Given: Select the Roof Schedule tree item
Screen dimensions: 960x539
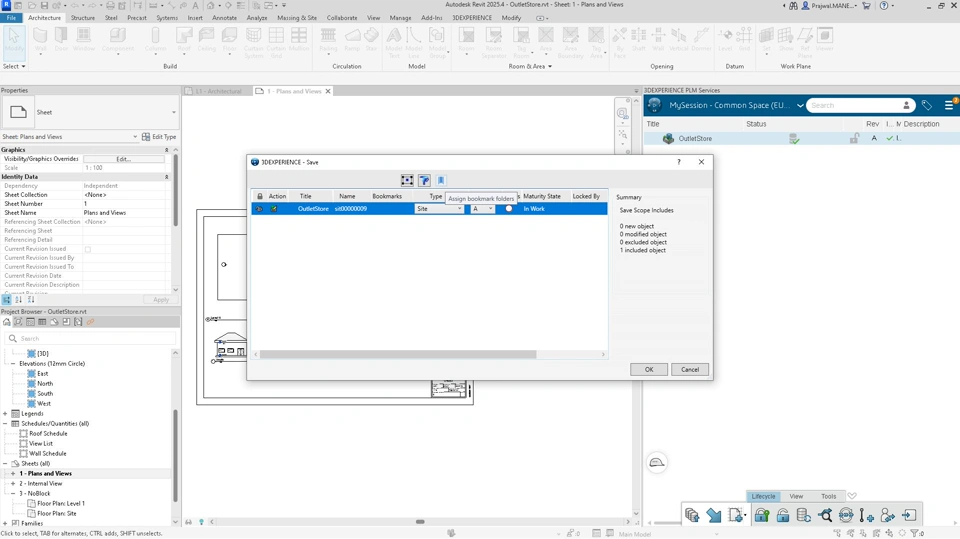Looking at the screenshot, I should (48, 434).
